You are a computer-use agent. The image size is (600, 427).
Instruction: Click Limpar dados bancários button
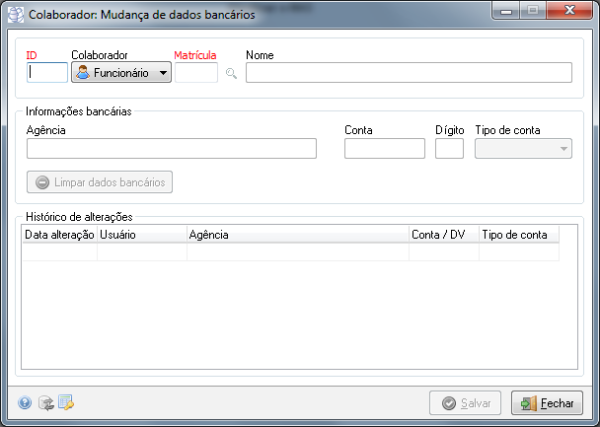point(101,182)
